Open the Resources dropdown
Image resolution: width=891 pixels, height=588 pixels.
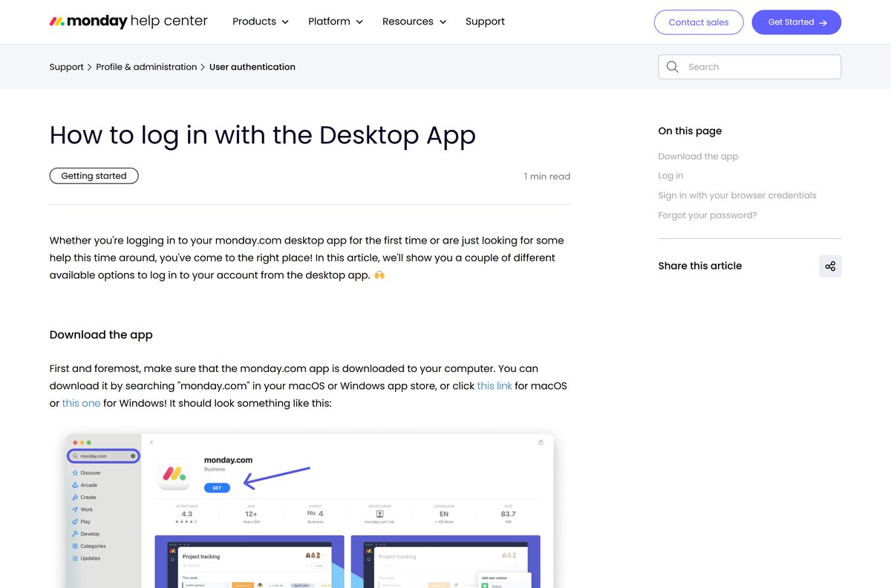point(414,22)
